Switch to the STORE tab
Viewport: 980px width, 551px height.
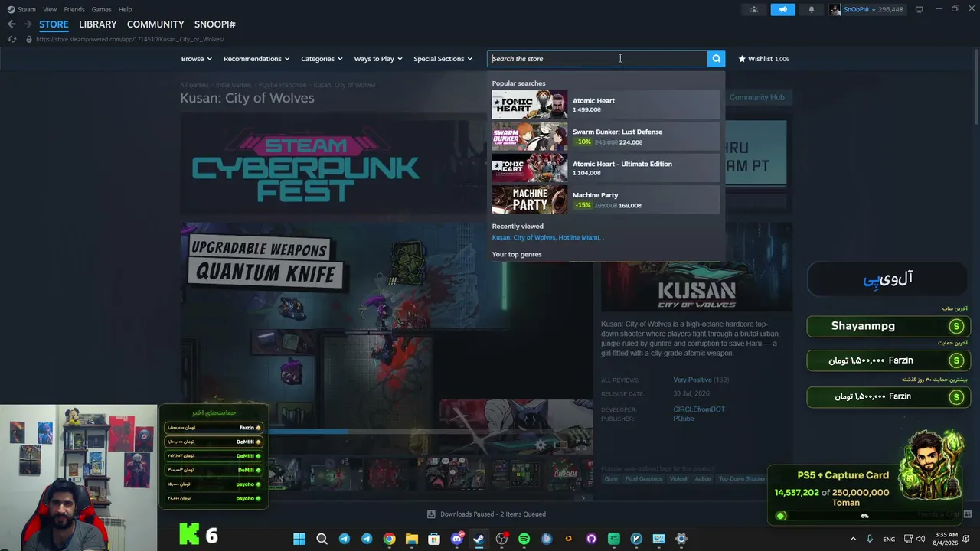tap(54, 24)
